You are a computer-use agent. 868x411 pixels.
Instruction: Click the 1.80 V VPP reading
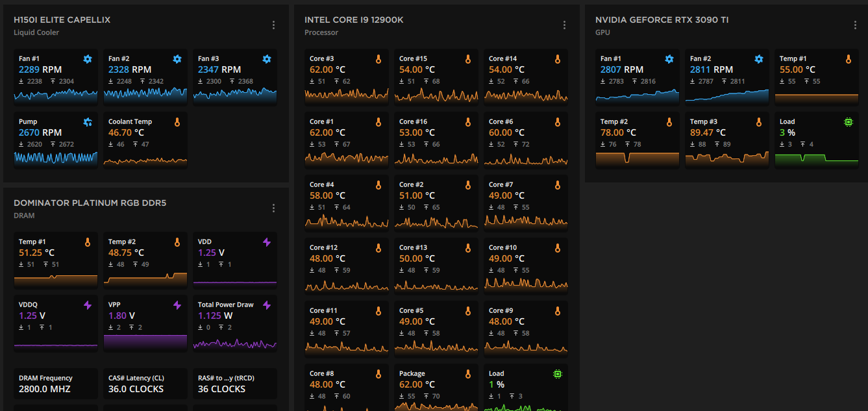pyautogui.click(x=121, y=316)
